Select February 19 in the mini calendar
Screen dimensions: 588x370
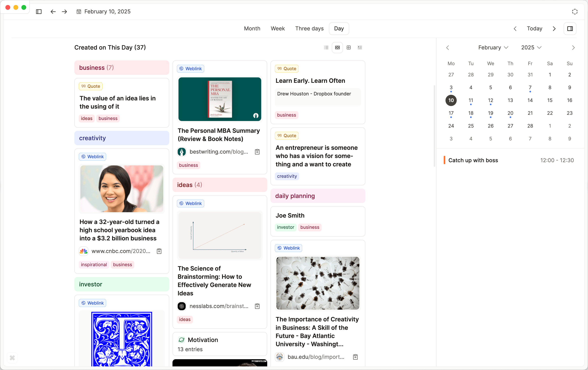point(490,113)
